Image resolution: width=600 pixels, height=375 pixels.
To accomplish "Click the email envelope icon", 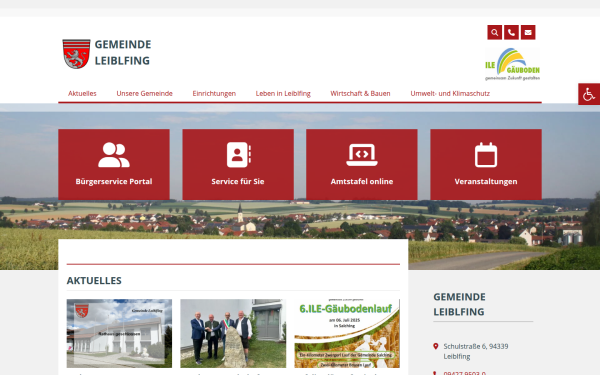I will pyautogui.click(x=528, y=33).
